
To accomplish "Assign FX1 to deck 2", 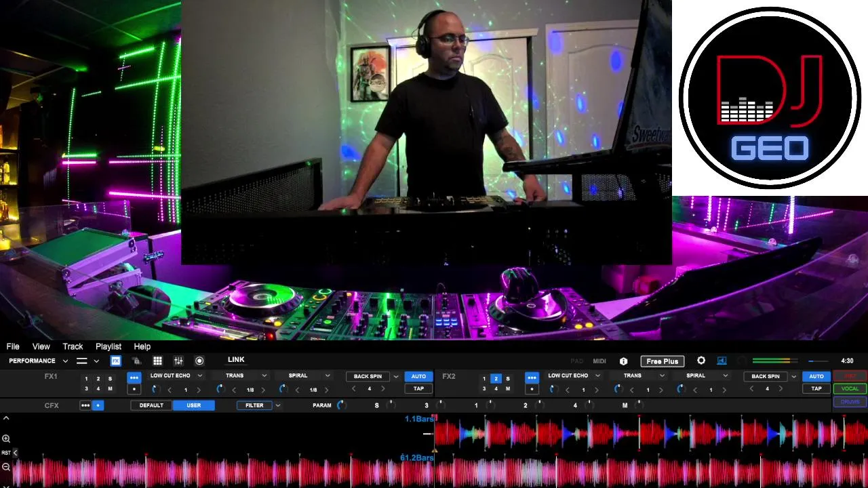I will 98,379.
